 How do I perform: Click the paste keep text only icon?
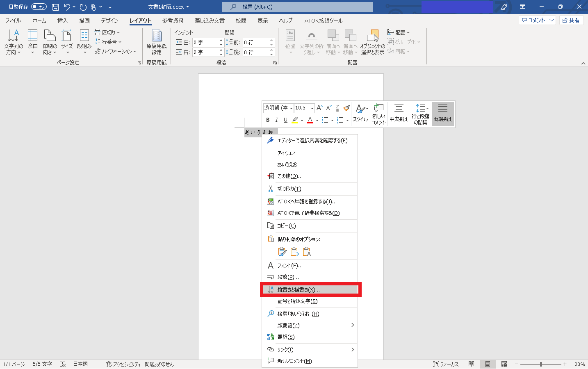click(x=307, y=252)
